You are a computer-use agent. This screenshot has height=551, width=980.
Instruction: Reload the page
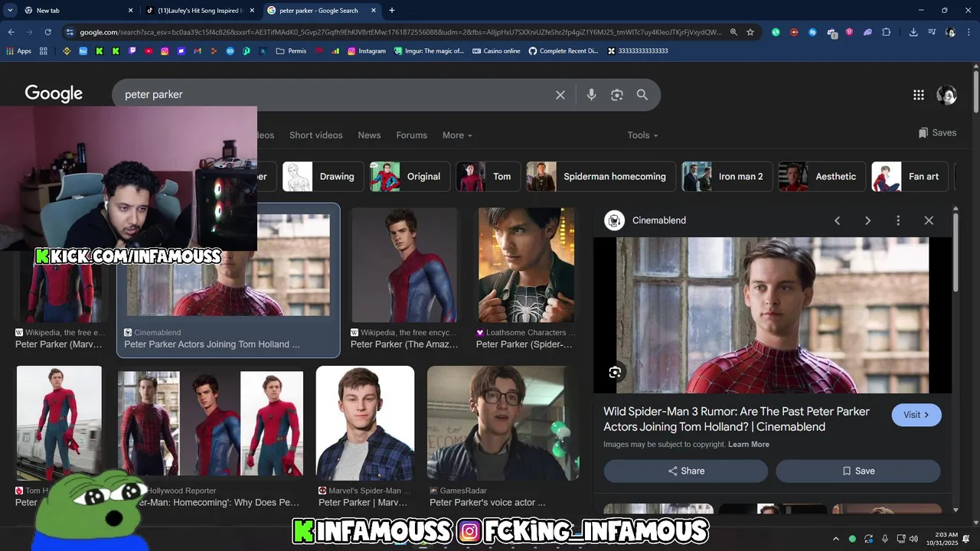(x=47, y=32)
